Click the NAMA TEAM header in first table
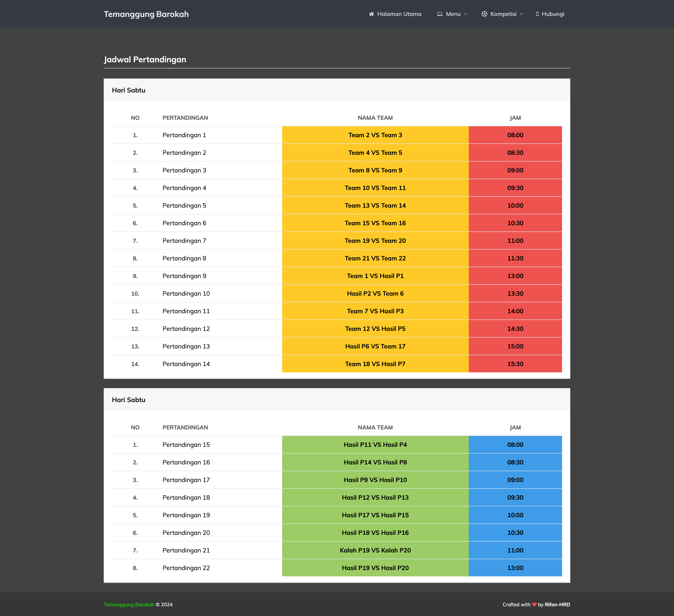Screen dimensions: 674x616 coord(375,118)
